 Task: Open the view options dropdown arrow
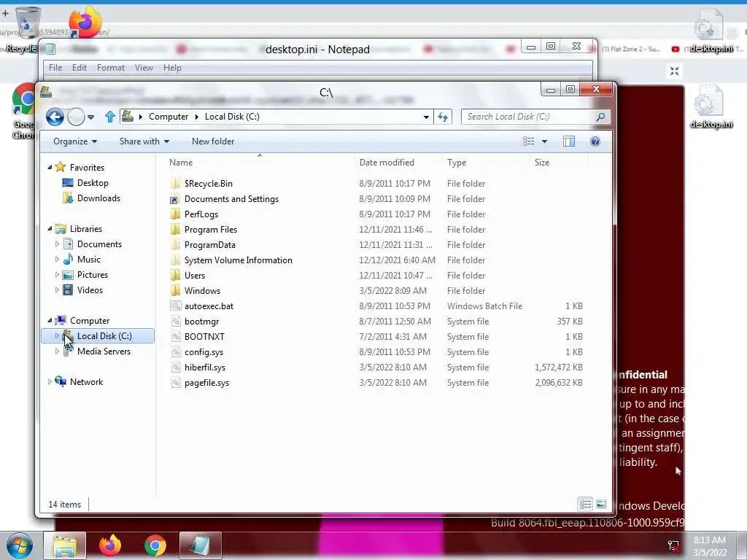click(x=544, y=141)
